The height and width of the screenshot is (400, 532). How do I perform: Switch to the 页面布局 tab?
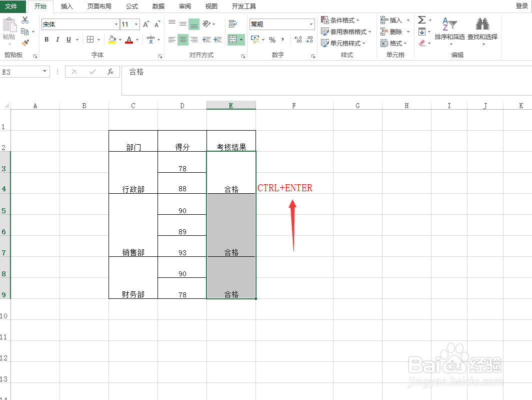click(99, 6)
